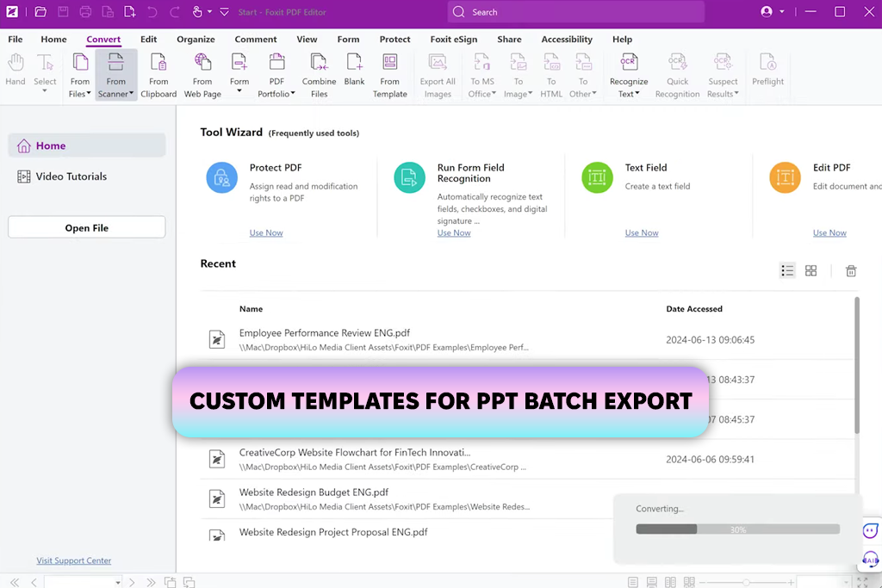Click Quick Recognition
The image size is (882, 588).
(677, 75)
